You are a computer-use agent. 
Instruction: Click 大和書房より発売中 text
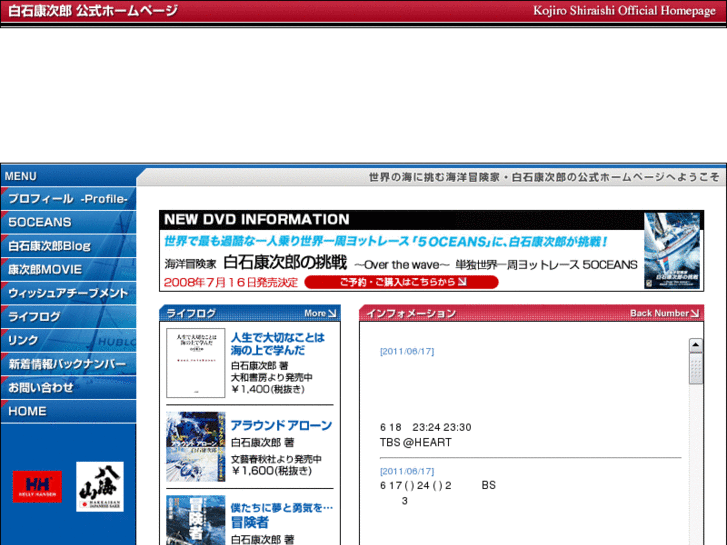pos(271,377)
